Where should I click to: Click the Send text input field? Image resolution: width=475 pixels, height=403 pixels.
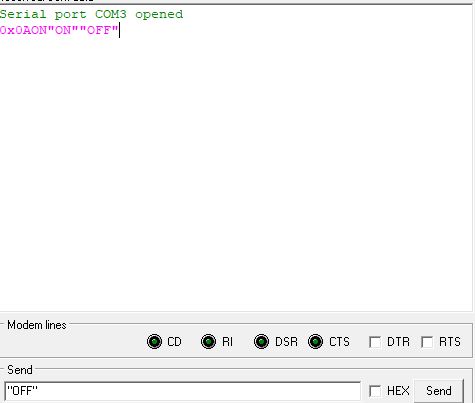coord(183,391)
